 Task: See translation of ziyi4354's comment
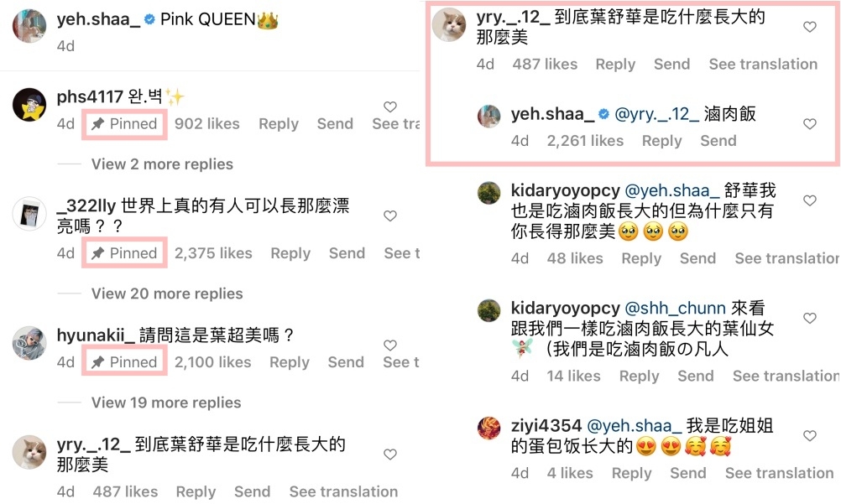click(x=780, y=473)
